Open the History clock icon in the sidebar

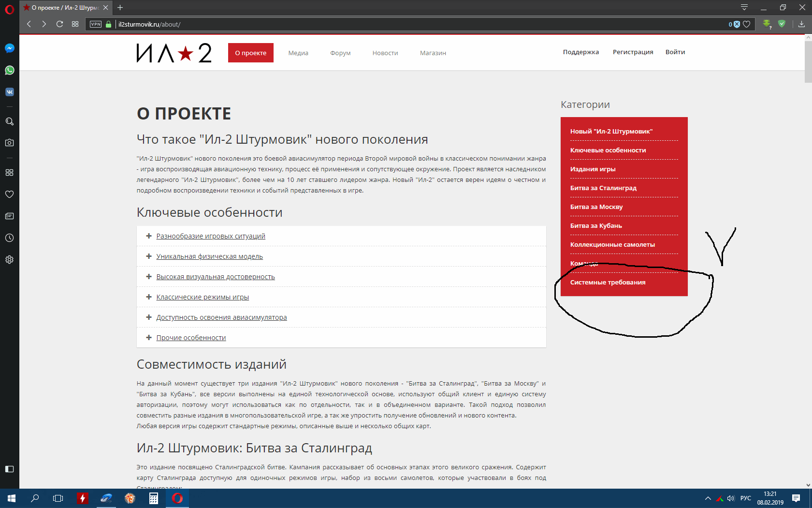coord(10,238)
